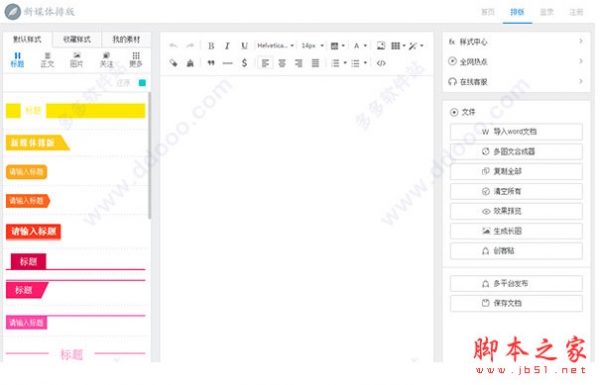Insert the red 请输入标题 template

(x=33, y=232)
